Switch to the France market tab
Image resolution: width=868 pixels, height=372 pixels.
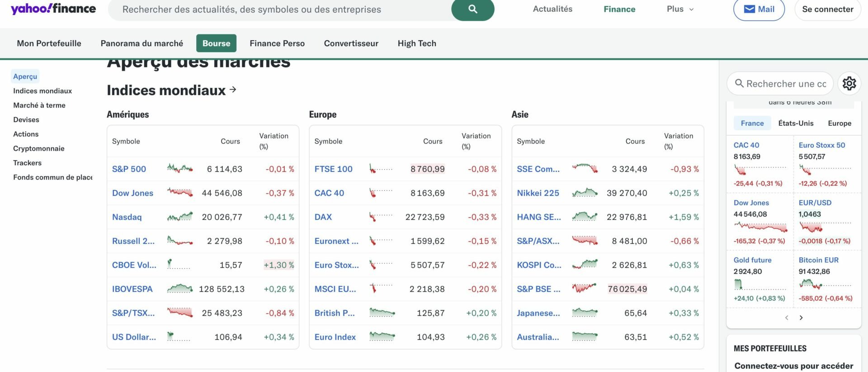click(x=752, y=123)
